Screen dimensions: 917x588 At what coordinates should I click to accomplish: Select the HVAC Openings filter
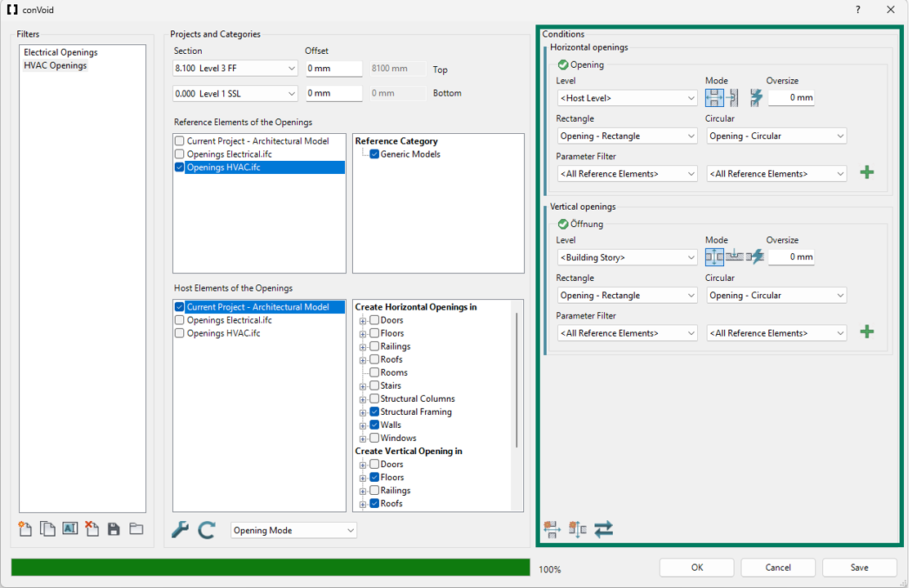coord(55,65)
